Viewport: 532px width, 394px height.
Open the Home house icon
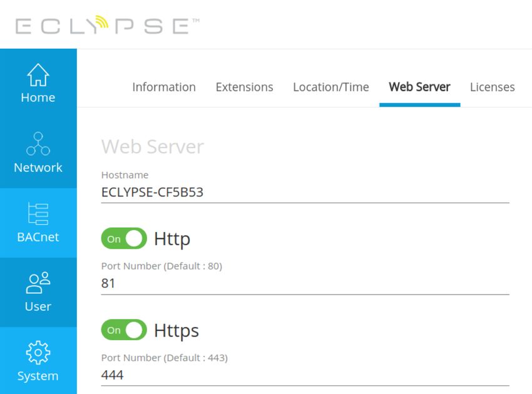click(x=38, y=75)
